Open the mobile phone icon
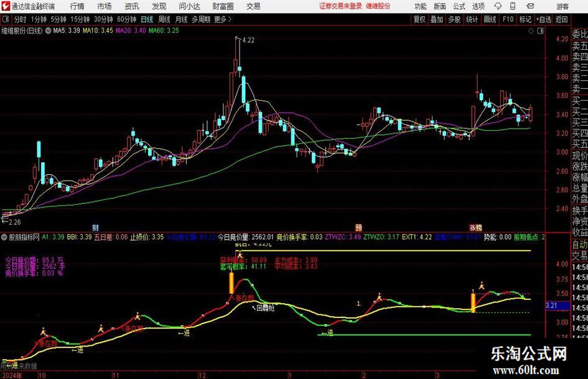Screen dimensions: 588x379 (x=513, y=6)
